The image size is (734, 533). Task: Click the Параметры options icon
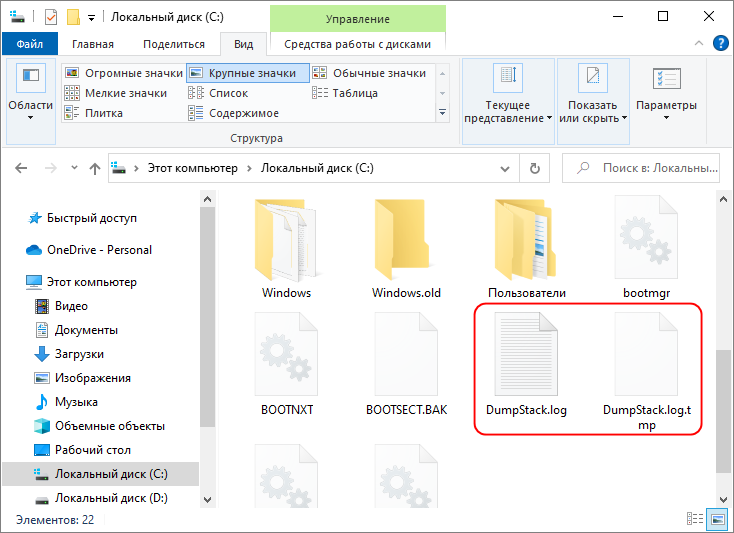pos(666,78)
